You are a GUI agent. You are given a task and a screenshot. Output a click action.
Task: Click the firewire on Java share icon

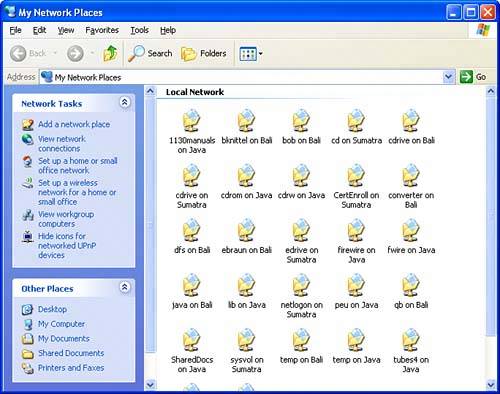(x=356, y=231)
